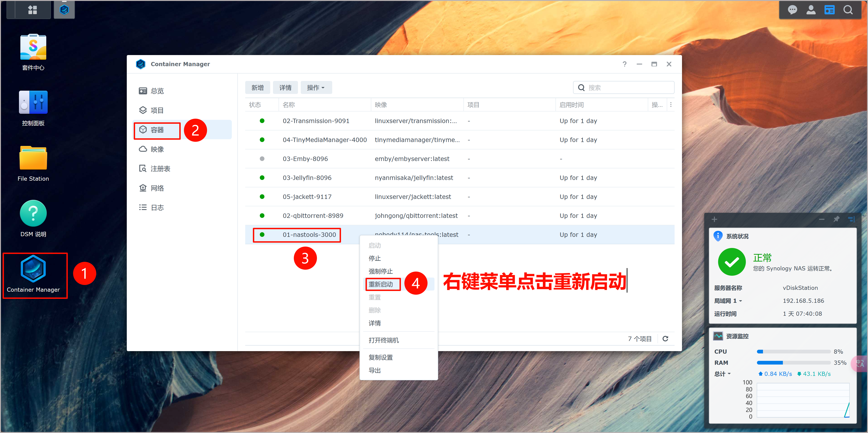Pin the system widget panel

(x=836, y=219)
